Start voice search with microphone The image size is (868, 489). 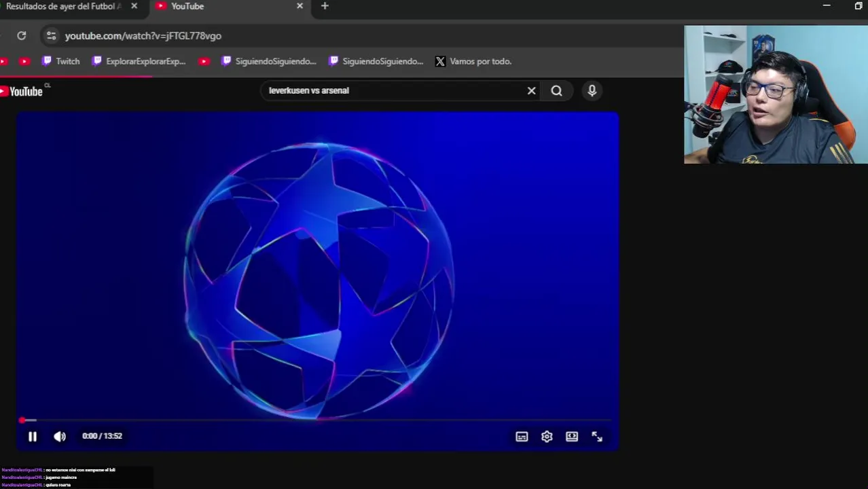(x=592, y=90)
